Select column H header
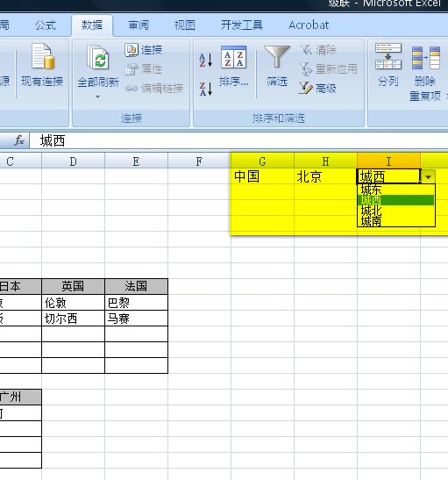The width and height of the screenshot is (448, 480). point(325,161)
